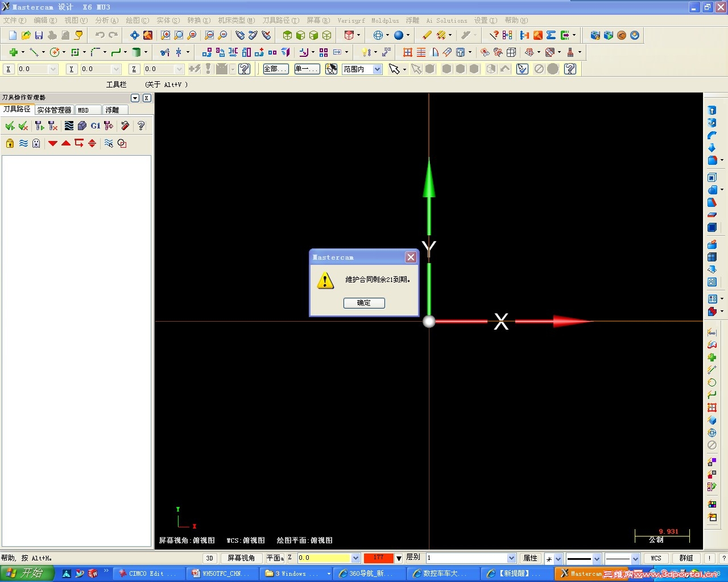The height and width of the screenshot is (582, 728).
Task: Click the red down-arrow move insert icon
Action: coord(53,143)
